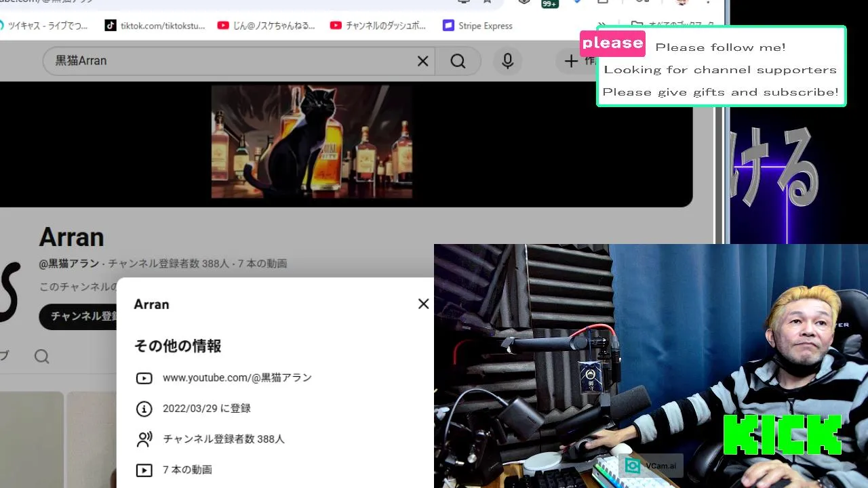868x488 pixels.
Task: Expand the bookmarks overflow chevron
Action: tap(601, 26)
